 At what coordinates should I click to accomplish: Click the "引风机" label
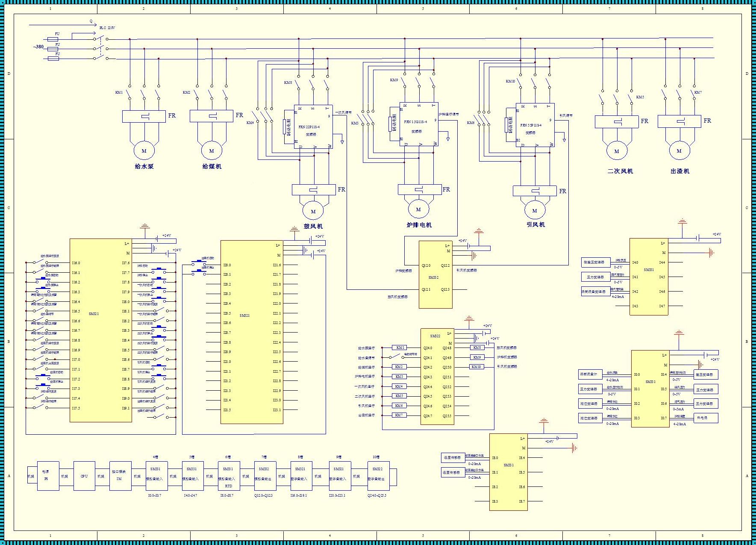[535, 224]
